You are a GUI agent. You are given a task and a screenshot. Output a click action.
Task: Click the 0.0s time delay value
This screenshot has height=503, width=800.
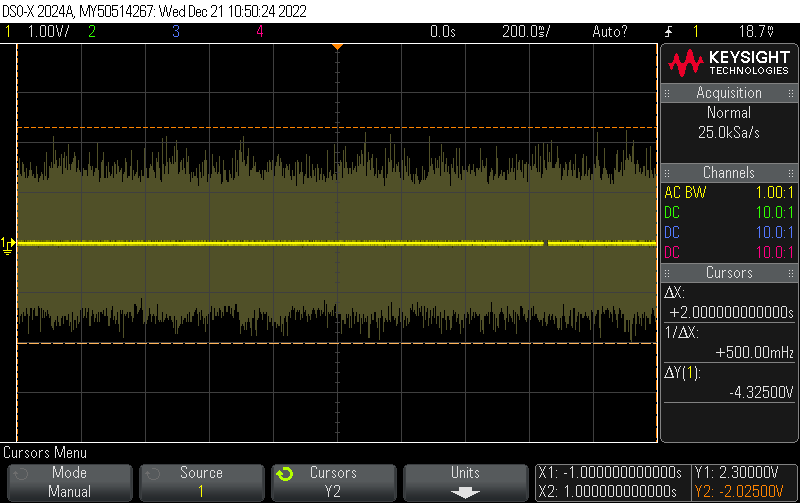(x=442, y=32)
